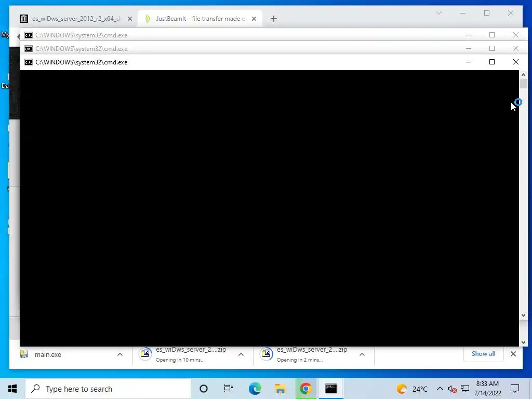Image resolution: width=532 pixels, height=399 pixels.
Task: Open zip download opening in 10 mins
Action: [x=183, y=354]
